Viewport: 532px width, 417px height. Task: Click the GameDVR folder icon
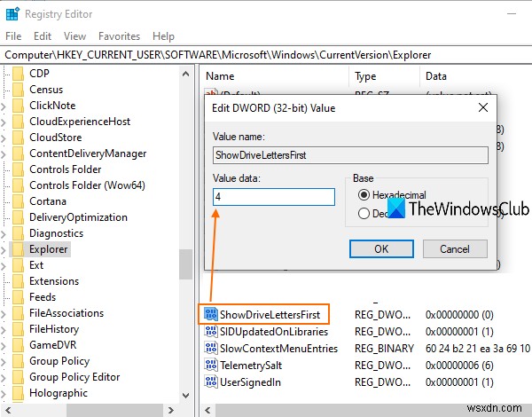click(18, 344)
